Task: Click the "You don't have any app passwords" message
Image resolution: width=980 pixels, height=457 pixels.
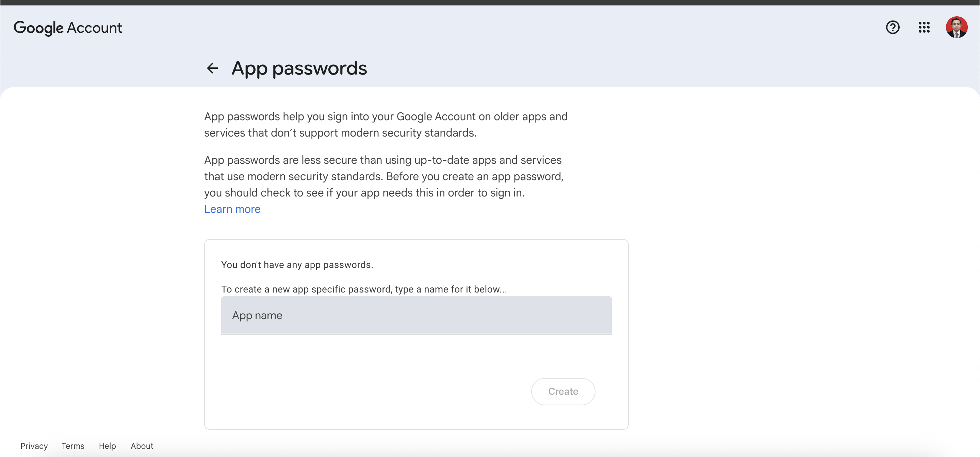Action: [x=297, y=265]
